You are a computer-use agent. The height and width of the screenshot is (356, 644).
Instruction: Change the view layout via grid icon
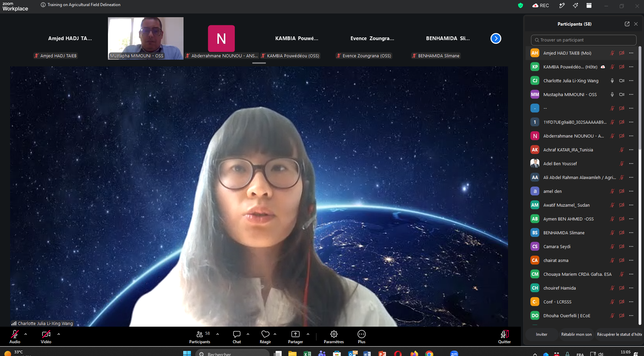point(589,5)
